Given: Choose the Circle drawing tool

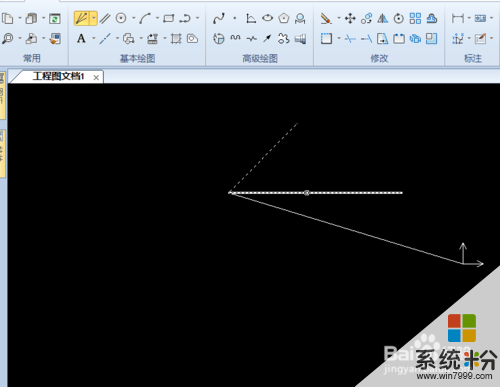Looking at the screenshot, I should 121,18.
